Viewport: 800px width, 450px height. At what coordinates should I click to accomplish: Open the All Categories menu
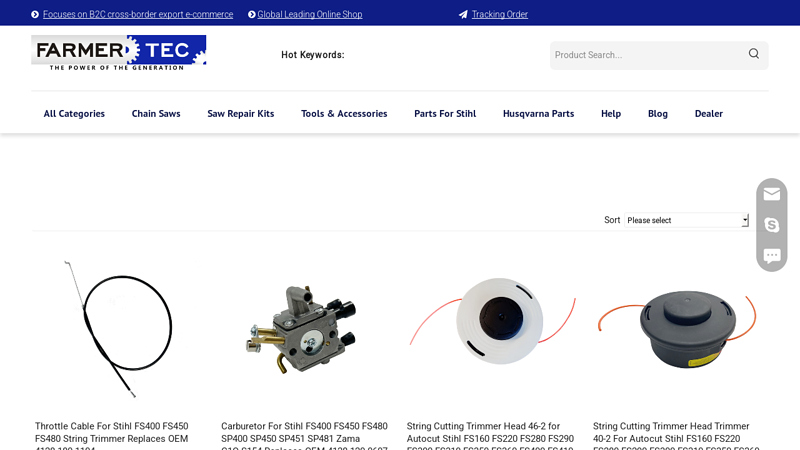click(x=74, y=114)
